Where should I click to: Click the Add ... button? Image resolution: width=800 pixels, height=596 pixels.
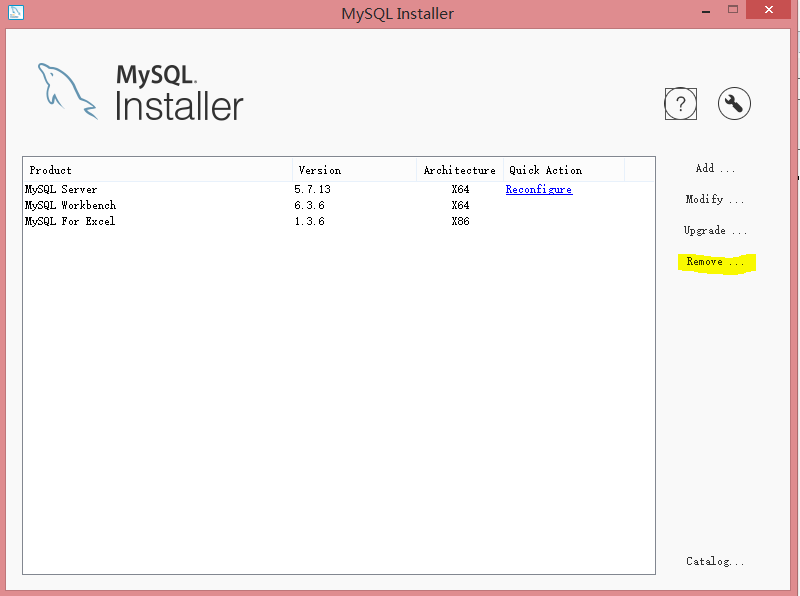coord(715,168)
